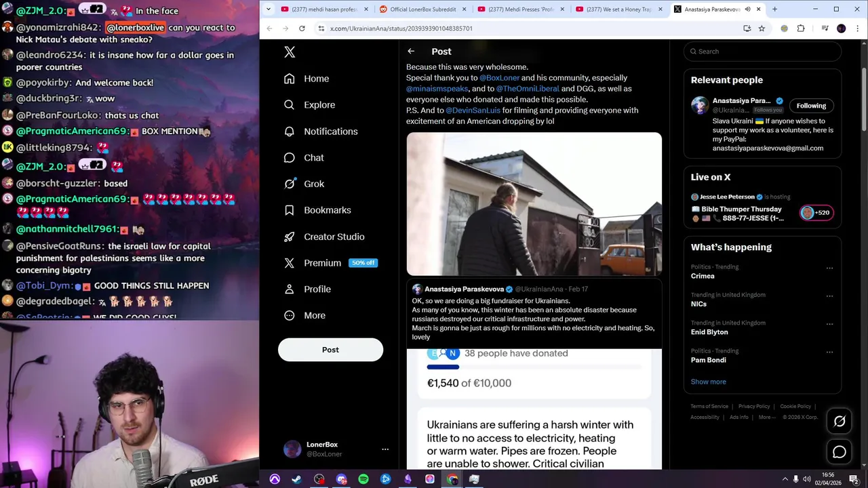Join Jesse Lee Peterson live space
Image resolution: width=868 pixels, height=488 pixels.
[x=762, y=208]
